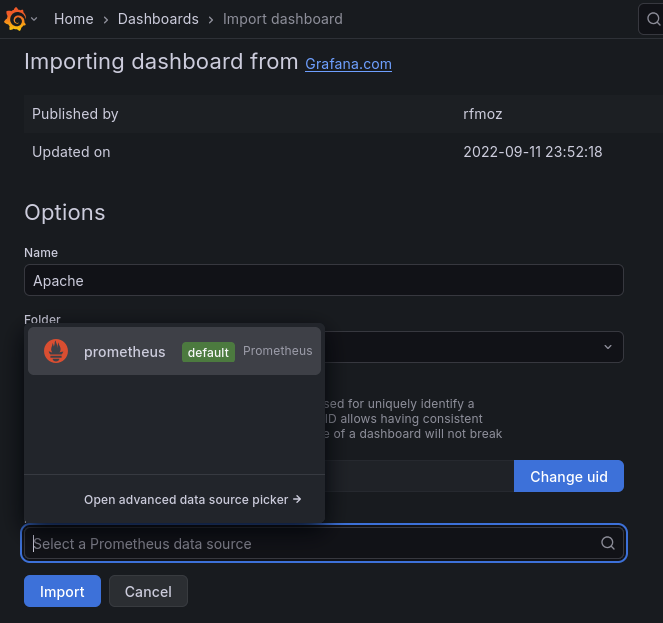Open the search icon in top bar

pyautogui.click(x=653, y=19)
